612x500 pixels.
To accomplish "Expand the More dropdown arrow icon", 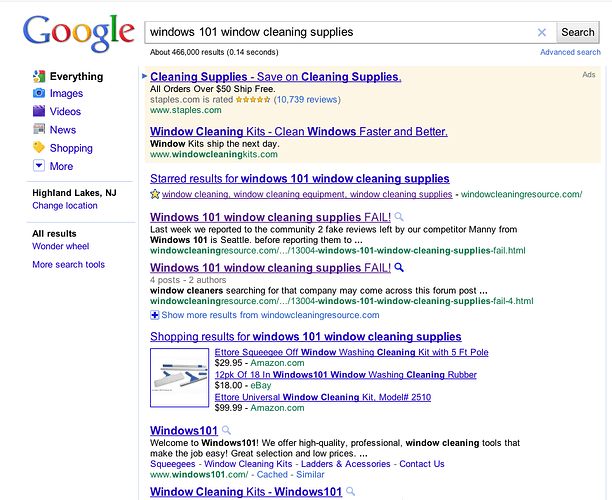I will pyautogui.click(x=39, y=166).
